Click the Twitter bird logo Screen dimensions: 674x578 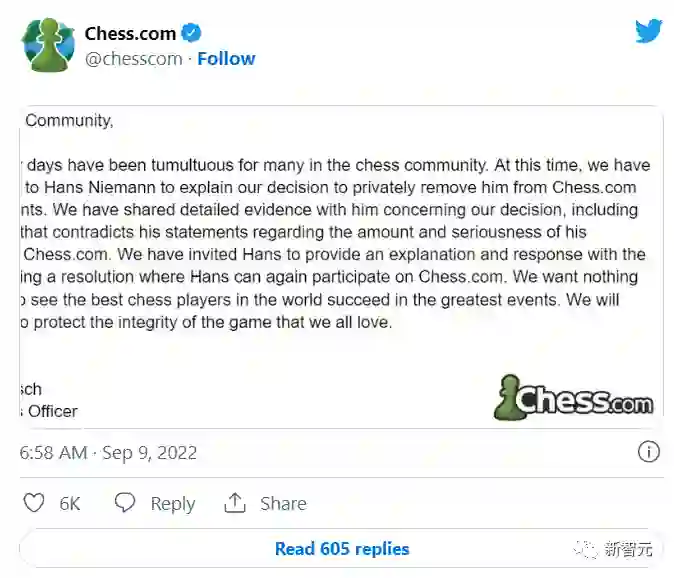[648, 31]
